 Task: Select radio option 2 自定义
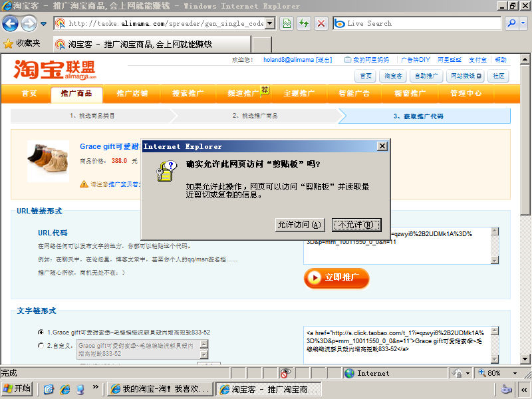41,346
